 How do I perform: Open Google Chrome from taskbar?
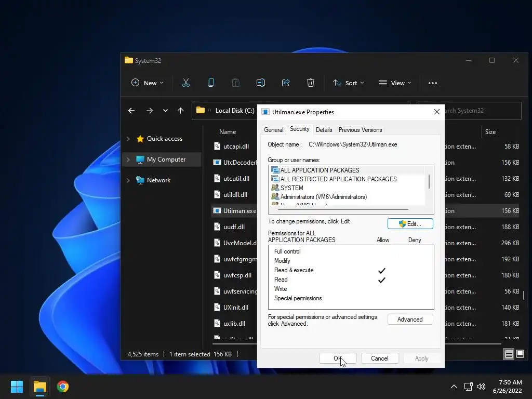point(63,387)
